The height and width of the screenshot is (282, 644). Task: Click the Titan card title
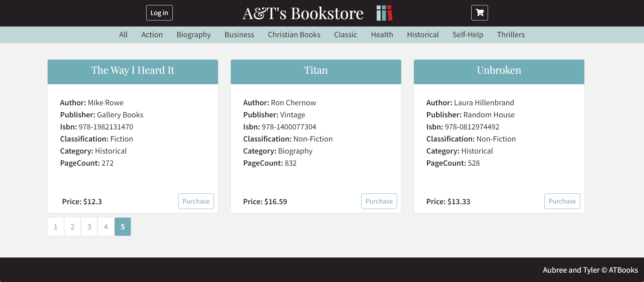point(316,70)
